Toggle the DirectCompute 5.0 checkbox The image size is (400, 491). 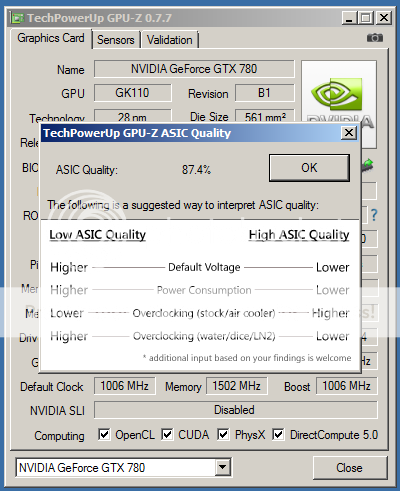click(x=278, y=434)
